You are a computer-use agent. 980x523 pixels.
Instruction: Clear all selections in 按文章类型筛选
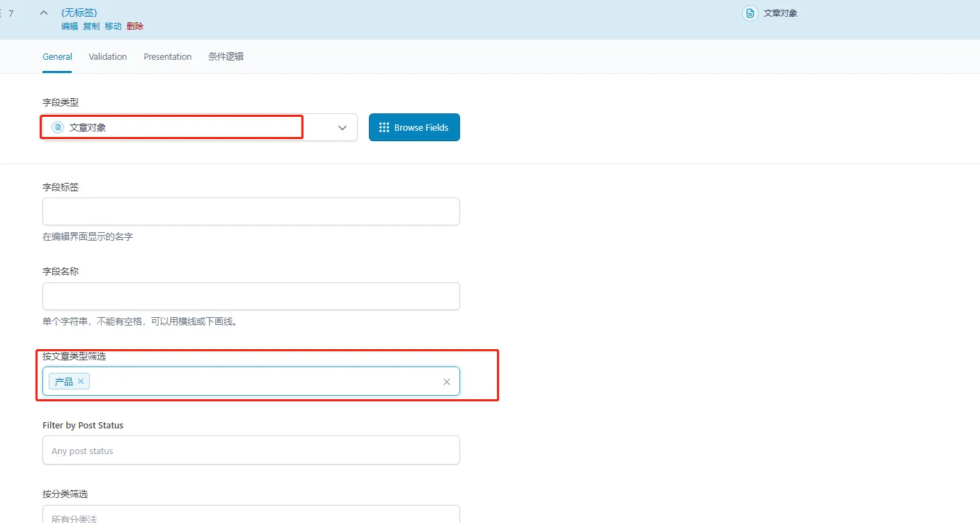(x=447, y=382)
